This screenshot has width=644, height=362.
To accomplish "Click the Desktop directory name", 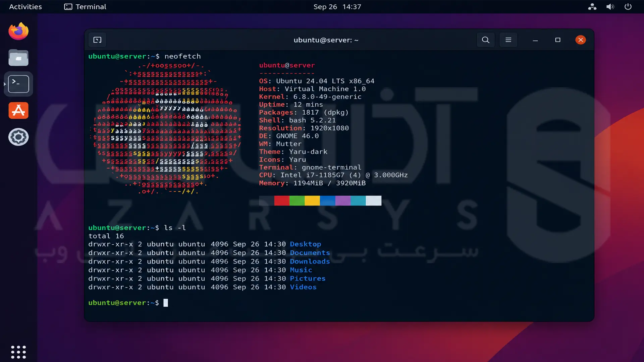I will (305, 244).
